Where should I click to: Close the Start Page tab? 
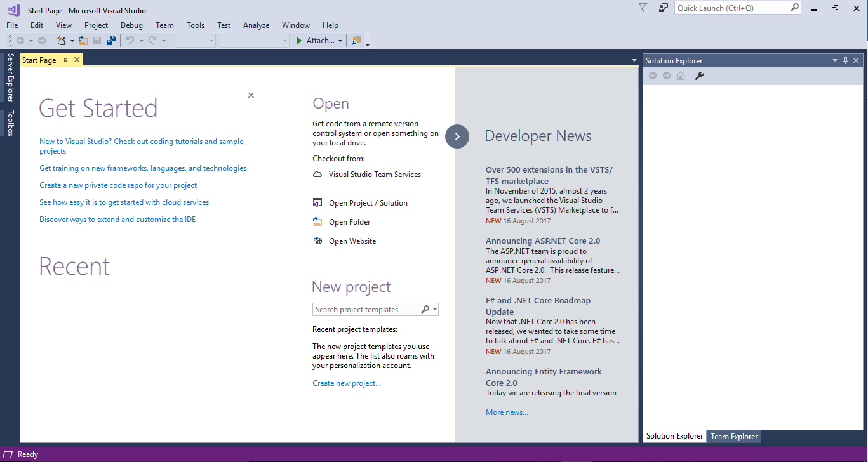77,60
